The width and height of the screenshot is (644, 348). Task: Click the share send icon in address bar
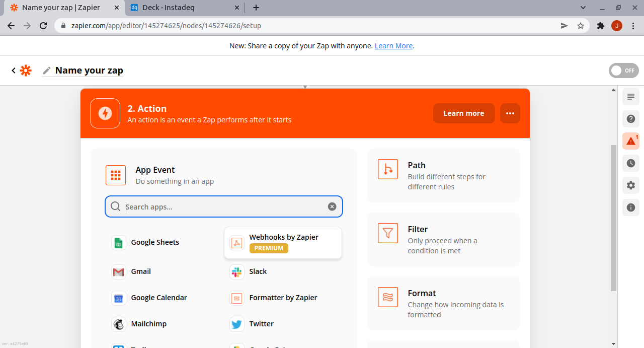pyautogui.click(x=565, y=26)
